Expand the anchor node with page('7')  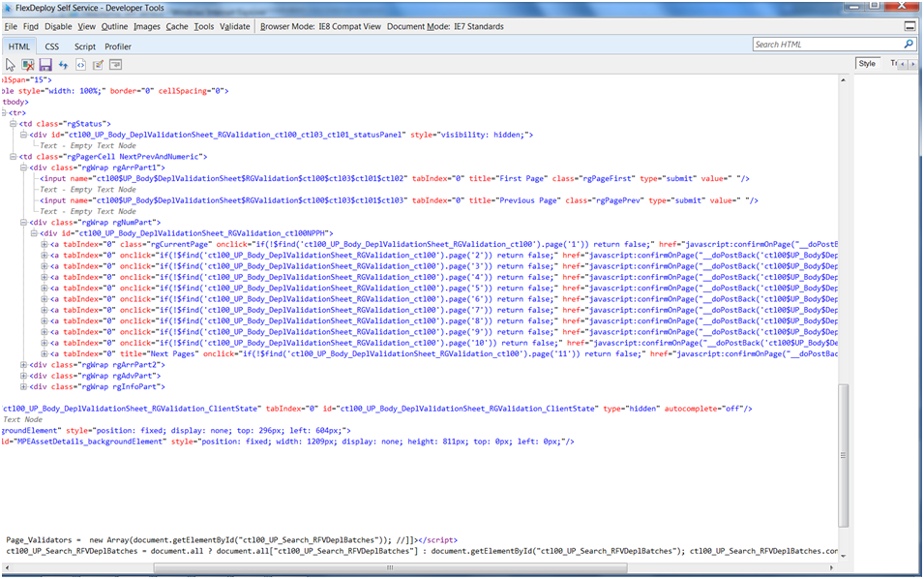coord(45,310)
